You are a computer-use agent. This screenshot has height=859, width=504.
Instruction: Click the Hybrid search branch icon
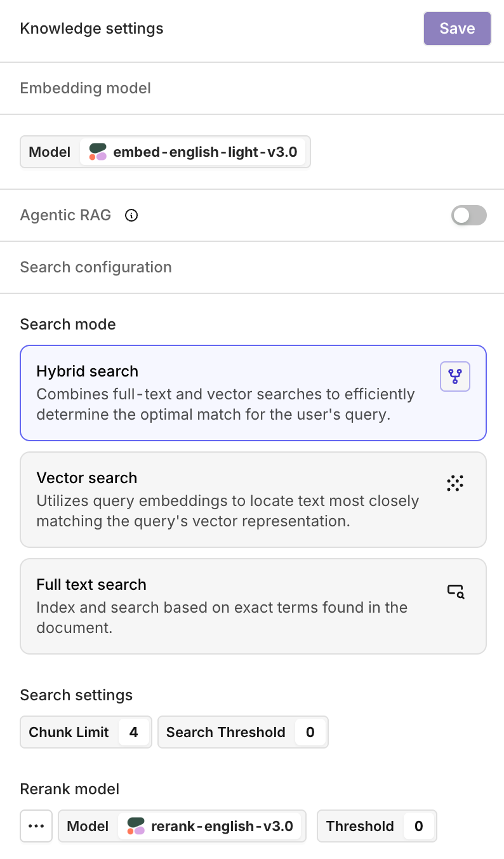click(x=455, y=376)
